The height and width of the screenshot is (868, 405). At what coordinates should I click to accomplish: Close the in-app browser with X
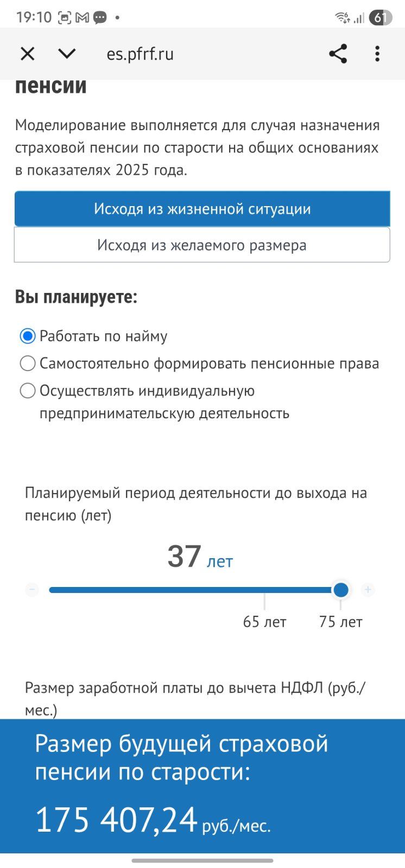pos(27,54)
